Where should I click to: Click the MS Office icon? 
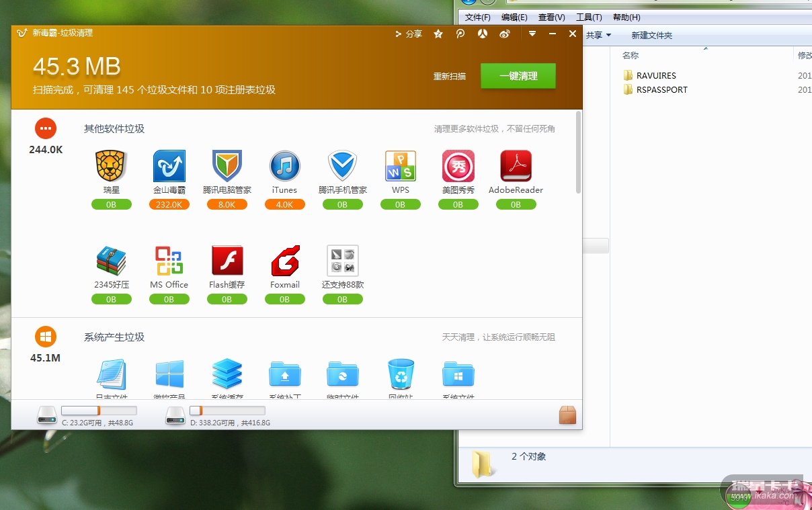[x=169, y=261]
